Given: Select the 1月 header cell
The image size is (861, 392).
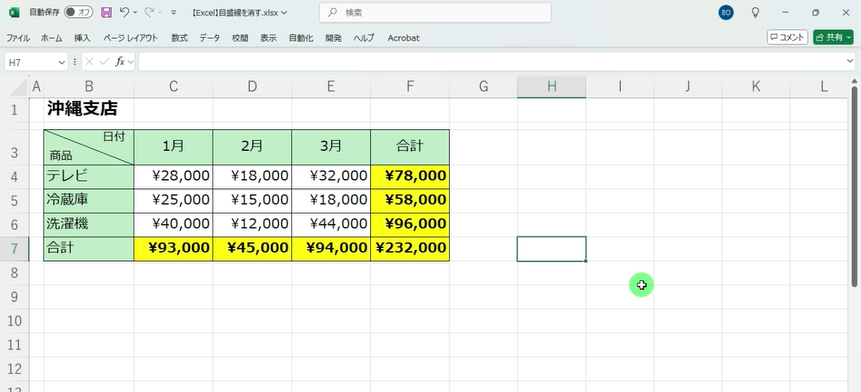Looking at the screenshot, I should click(173, 147).
